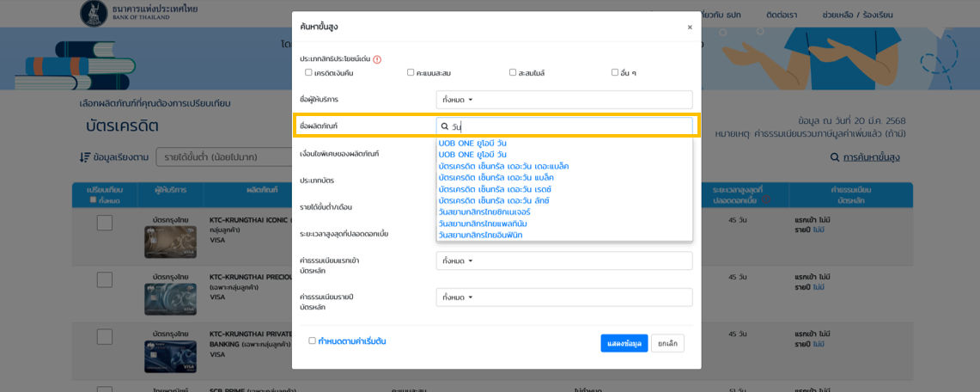This screenshot has width=980, height=392.
Task: Click the info icon in the ระยะเวลาสูงสุดที่ปลอดดอกเบี้ย header
Action: pyautogui.click(x=765, y=200)
